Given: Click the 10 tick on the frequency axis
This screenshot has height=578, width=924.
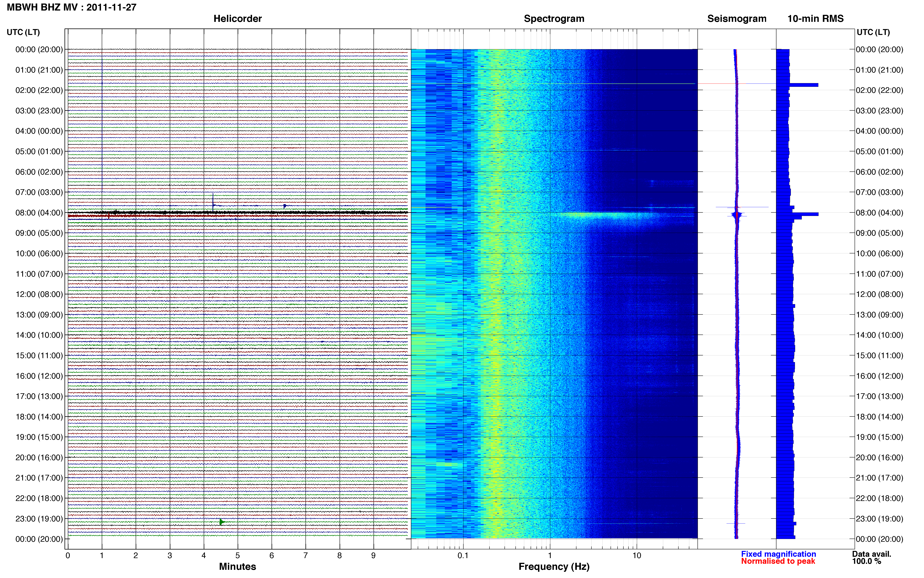Looking at the screenshot, I should pyautogui.click(x=636, y=555).
